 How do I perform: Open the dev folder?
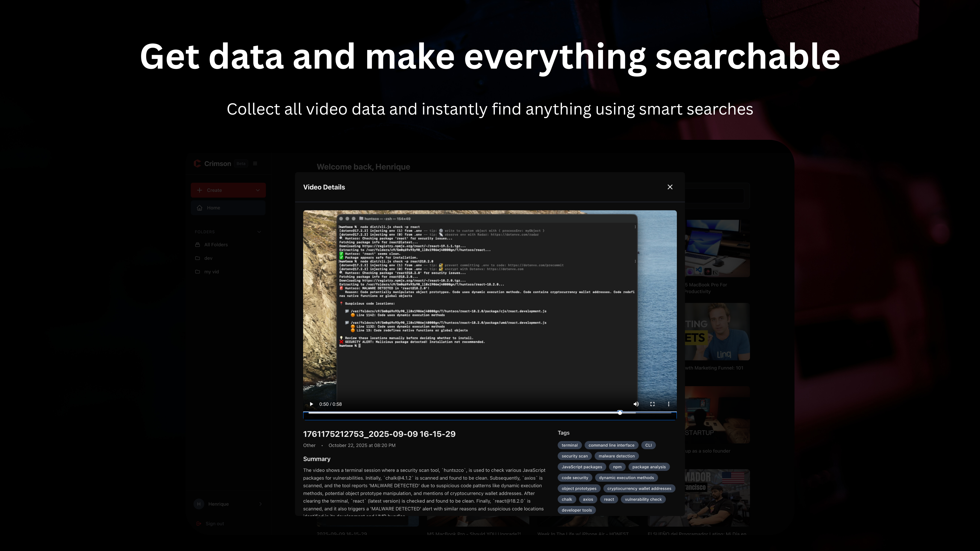click(x=208, y=258)
